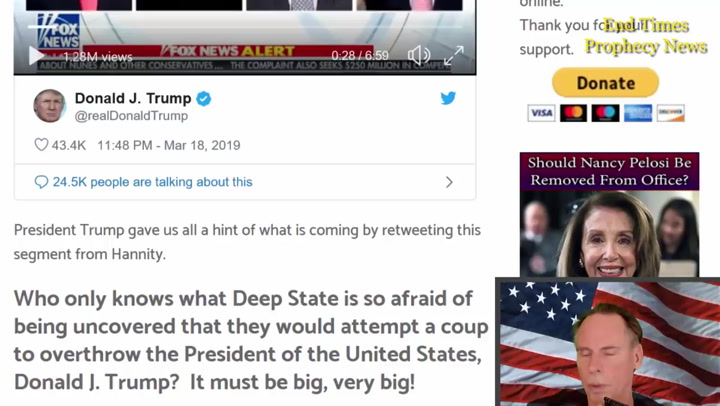The width and height of the screenshot is (720, 406).
Task: Click the American Express card icon
Action: (638, 113)
